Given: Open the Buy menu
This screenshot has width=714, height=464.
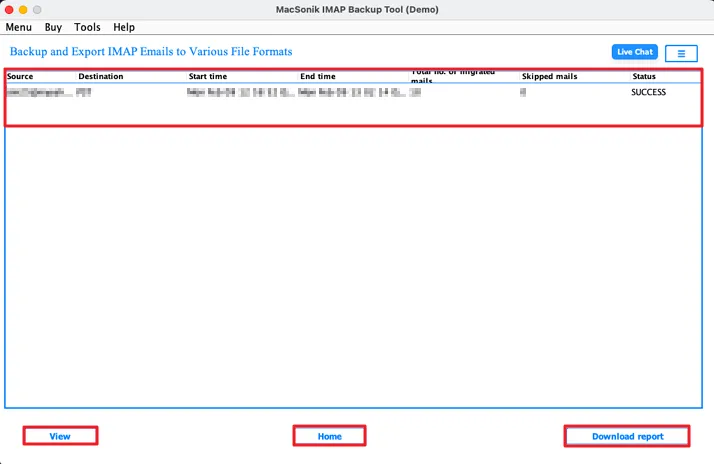Looking at the screenshot, I should (x=53, y=27).
